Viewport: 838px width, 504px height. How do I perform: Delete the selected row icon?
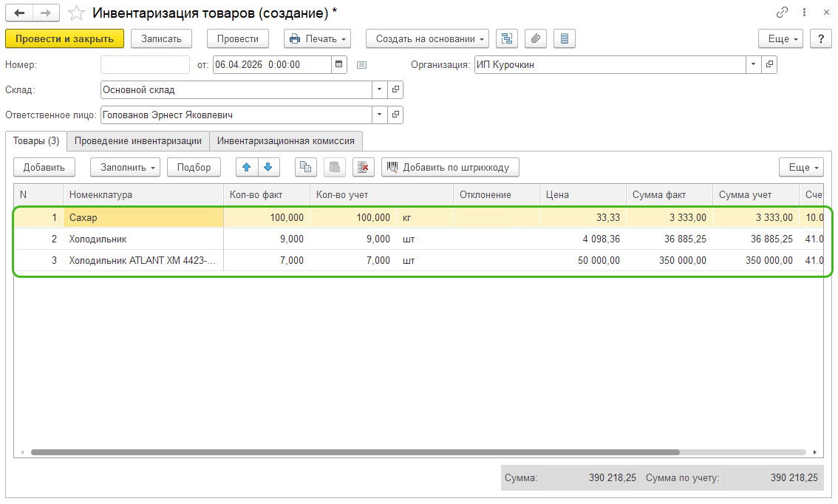[364, 167]
